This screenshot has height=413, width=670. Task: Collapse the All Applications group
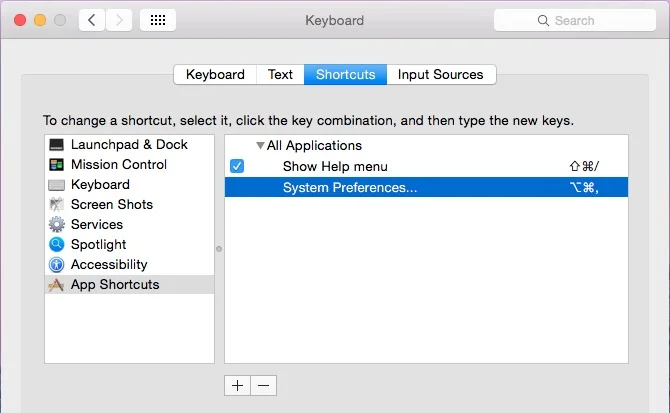[260, 146]
